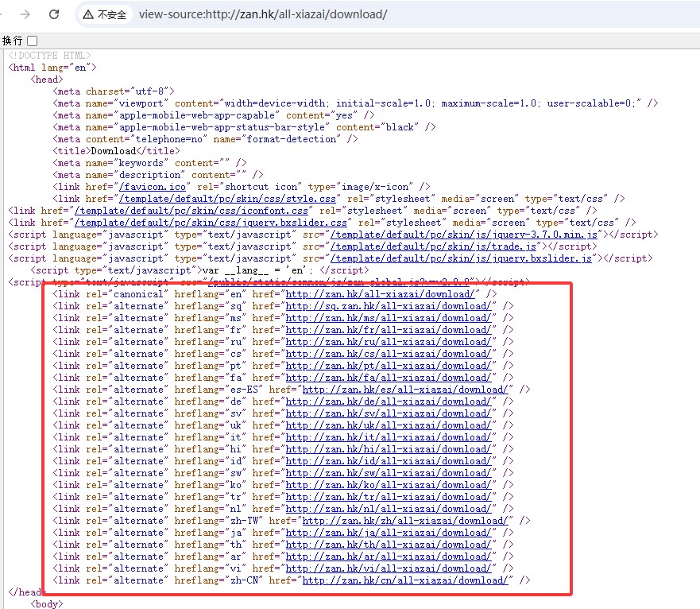Click the html lang="en" tag line
Screen dimensions: 700x609
52,68
